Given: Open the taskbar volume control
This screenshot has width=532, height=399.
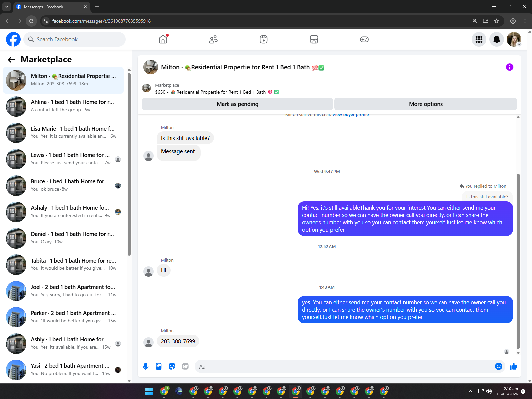Looking at the screenshot, I should (489, 391).
